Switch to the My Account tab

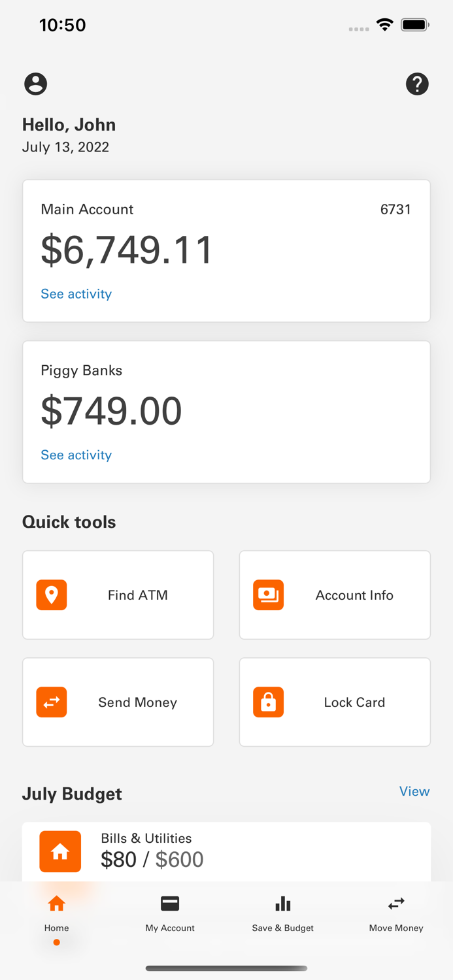pos(169,913)
